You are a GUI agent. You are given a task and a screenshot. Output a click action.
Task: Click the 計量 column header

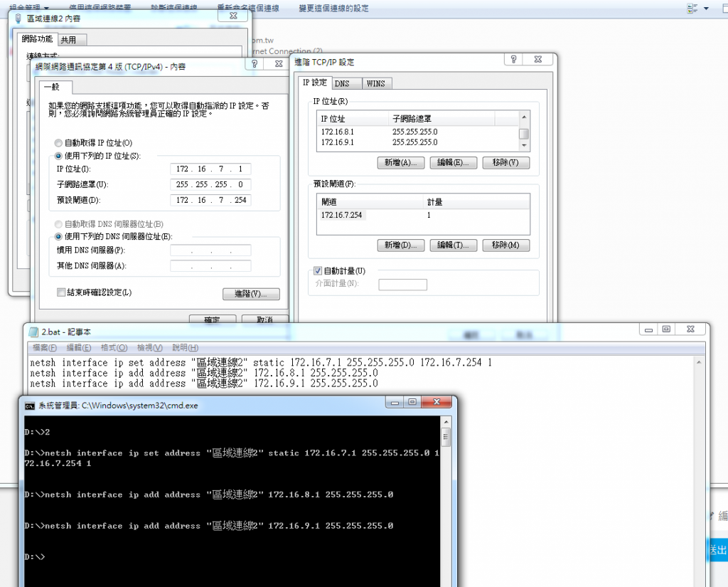[476, 202]
